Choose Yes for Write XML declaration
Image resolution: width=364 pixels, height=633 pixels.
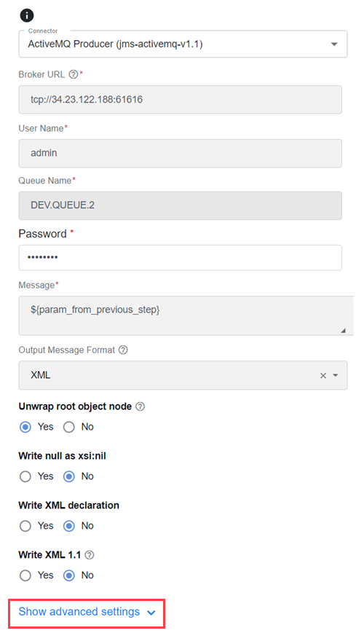pyautogui.click(x=25, y=526)
